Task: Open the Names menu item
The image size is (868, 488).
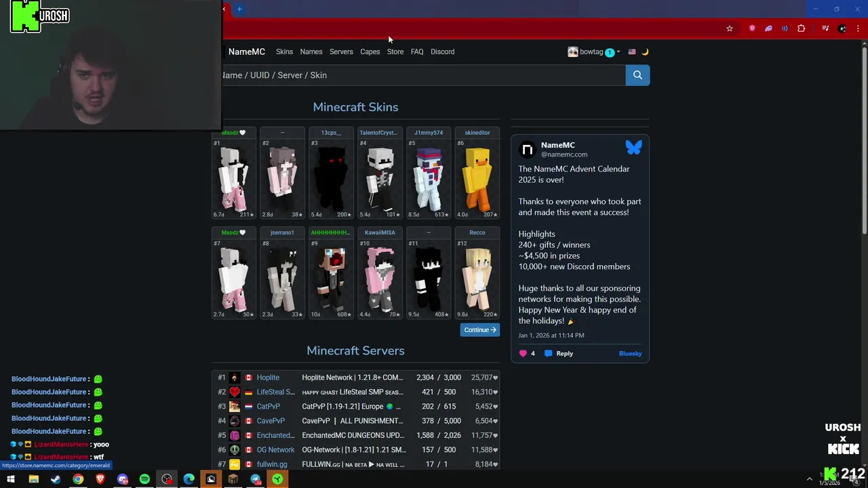Action: point(311,52)
